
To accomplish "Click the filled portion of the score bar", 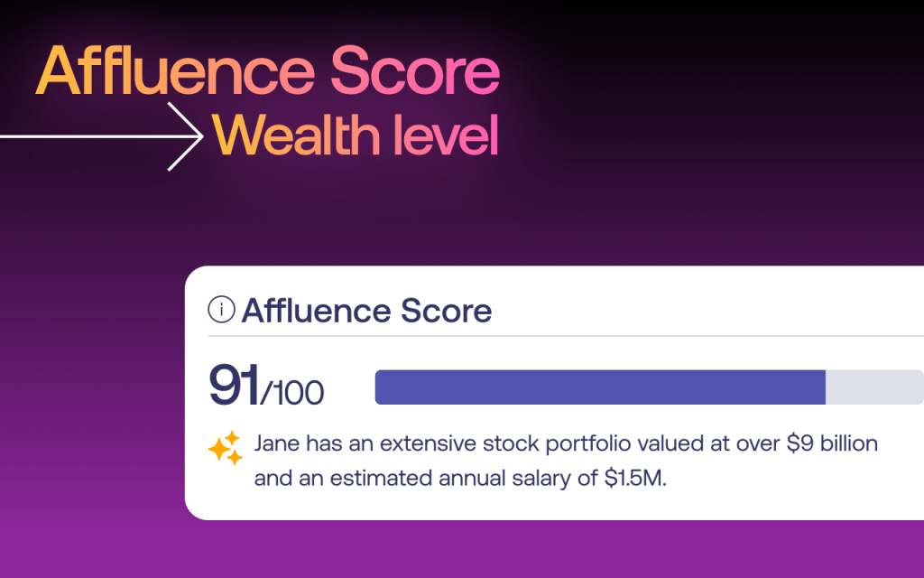I will [x=600, y=387].
